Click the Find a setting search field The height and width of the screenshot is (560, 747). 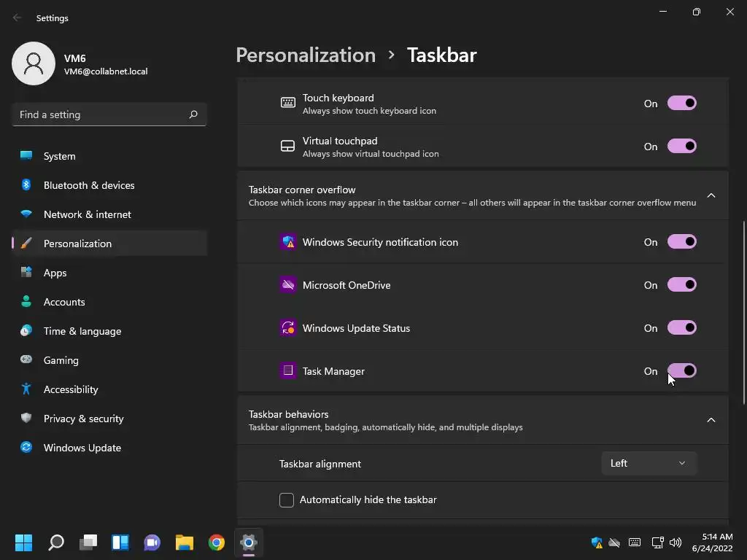(109, 114)
